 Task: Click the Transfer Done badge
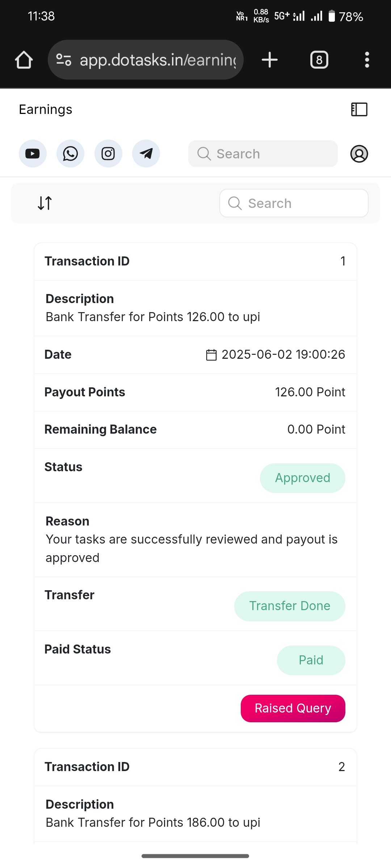point(290,606)
